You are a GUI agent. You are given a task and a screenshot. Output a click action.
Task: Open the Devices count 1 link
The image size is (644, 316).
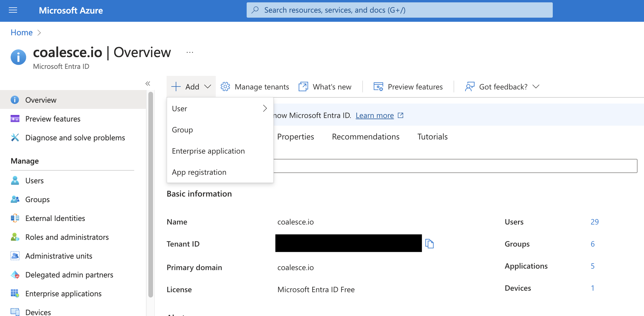click(x=592, y=288)
